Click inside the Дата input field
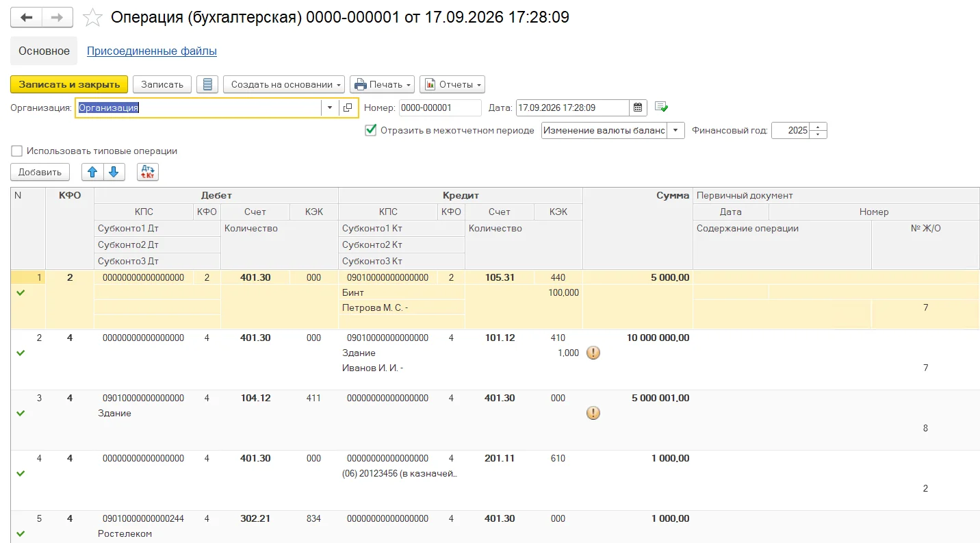This screenshot has width=980, height=543. coord(572,108)
